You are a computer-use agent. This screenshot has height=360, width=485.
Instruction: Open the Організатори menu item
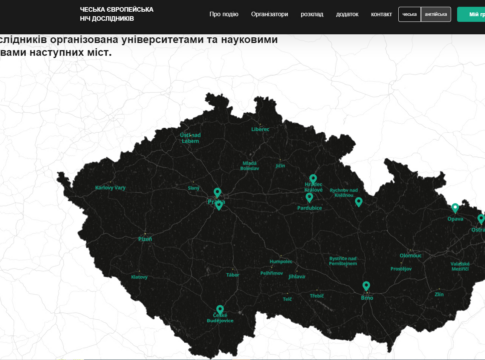pos(269,14)
